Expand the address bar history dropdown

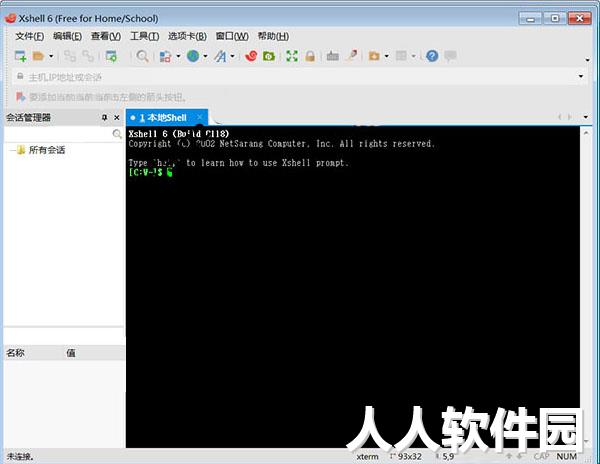click(581, 77)
